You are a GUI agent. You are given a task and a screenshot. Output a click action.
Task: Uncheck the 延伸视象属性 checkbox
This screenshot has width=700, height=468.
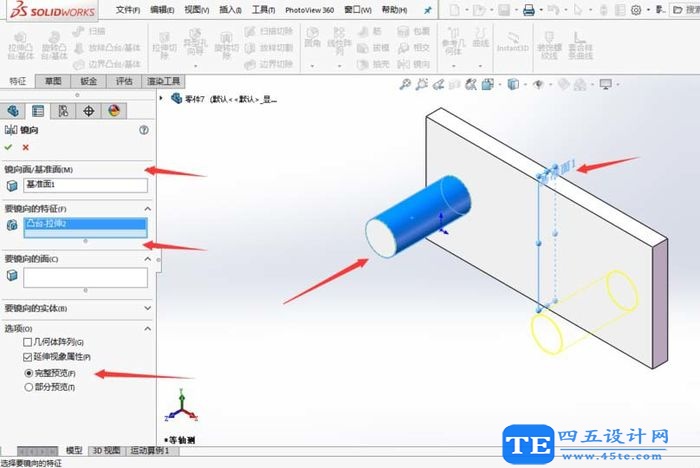pyautogui.click(x=27, y=357)
